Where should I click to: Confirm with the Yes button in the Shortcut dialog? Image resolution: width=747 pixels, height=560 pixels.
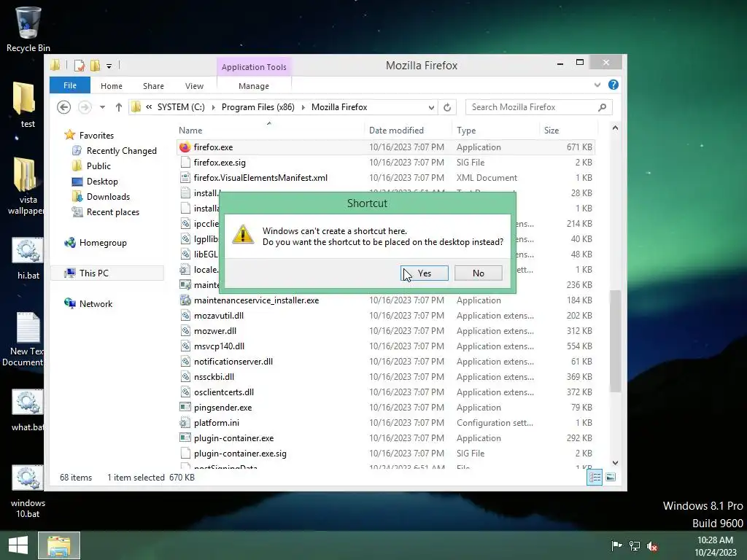(424, 273)
